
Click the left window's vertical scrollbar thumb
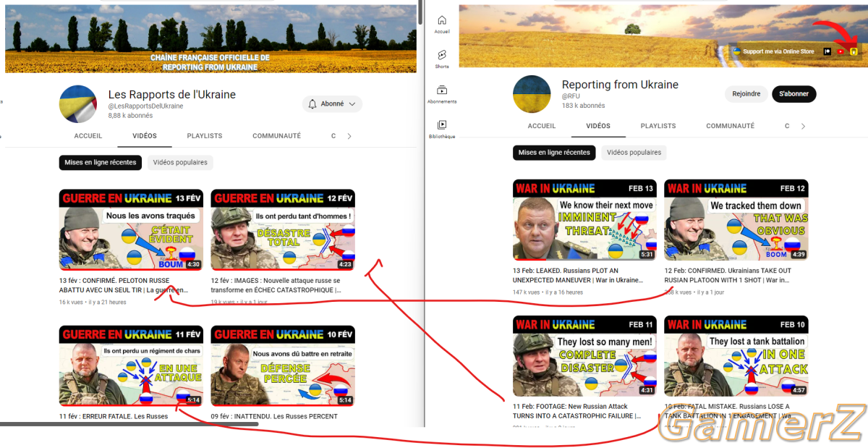tap(420, 11)
